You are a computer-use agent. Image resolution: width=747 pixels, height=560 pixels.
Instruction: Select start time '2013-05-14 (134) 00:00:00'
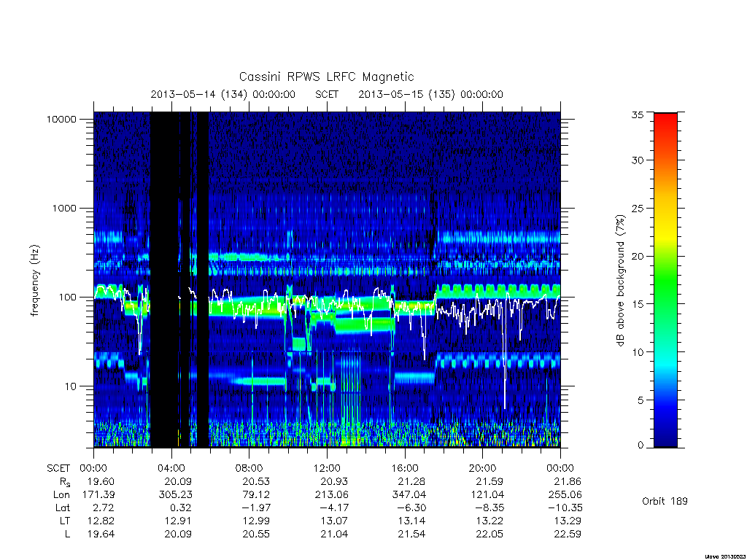tap(223, 94)
